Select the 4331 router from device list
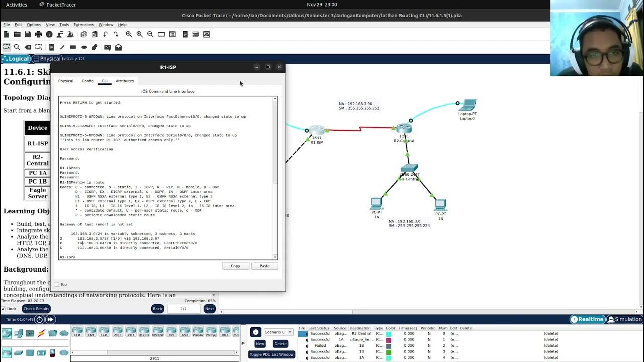The image size is (644, 362). pos(77,332)
